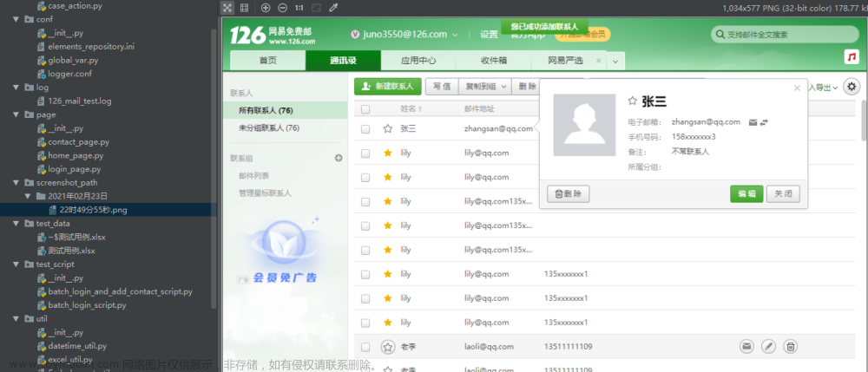Open 邮件列表 in sidebar

point(254,175)
